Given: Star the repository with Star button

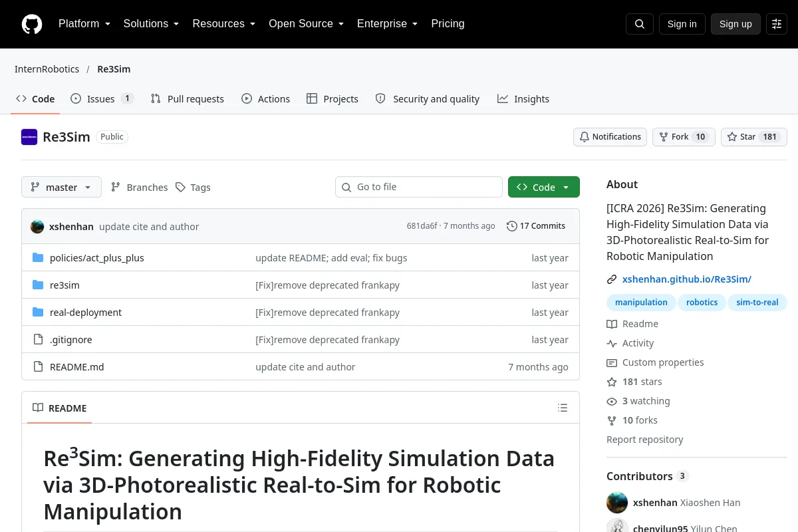Looking at the screenshot, I should [x=754, y=137].
